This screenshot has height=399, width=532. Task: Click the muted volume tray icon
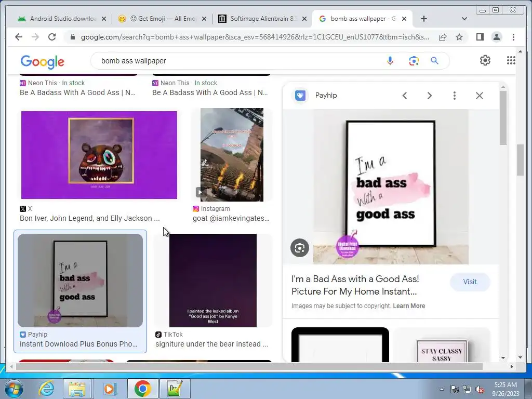click(480, 390)
